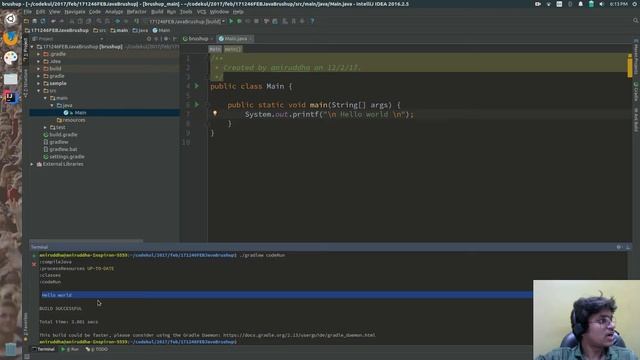Image resolution: width=640 pixels, height=360 pixels.
Task: Collapse the src folder node
Action: tap(39, 91)
